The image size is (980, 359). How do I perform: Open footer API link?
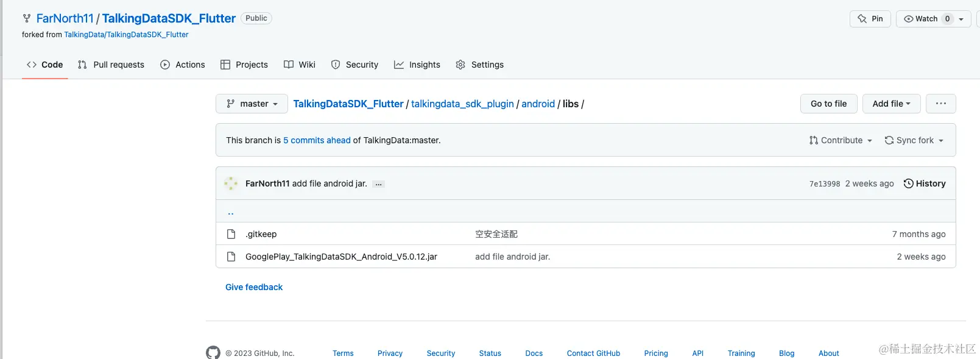(x=698, y=353)
